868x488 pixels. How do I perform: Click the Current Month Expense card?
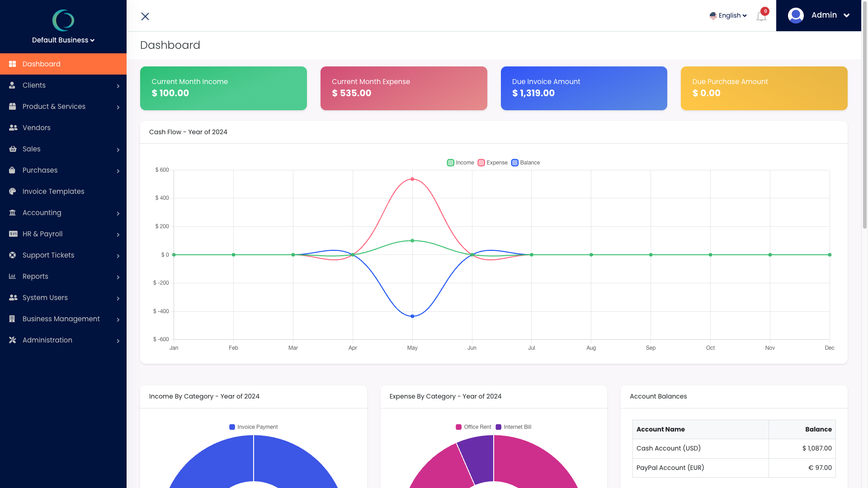tap(404, 88)
